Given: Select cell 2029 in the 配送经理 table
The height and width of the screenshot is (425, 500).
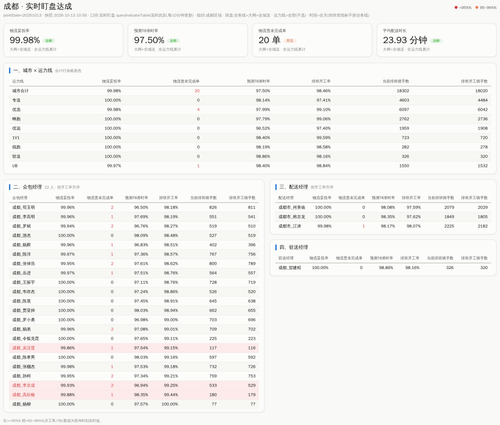Looking at the screenshot, I should point(483,207).
